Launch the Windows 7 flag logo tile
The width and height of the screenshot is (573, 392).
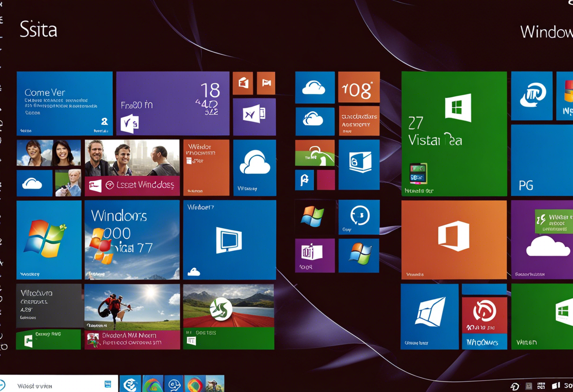click(x=49, y=239)
